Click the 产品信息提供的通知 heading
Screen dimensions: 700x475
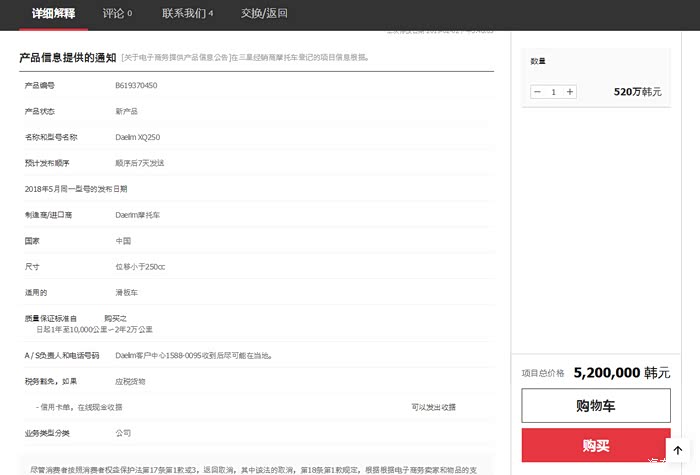click(67, 57)
